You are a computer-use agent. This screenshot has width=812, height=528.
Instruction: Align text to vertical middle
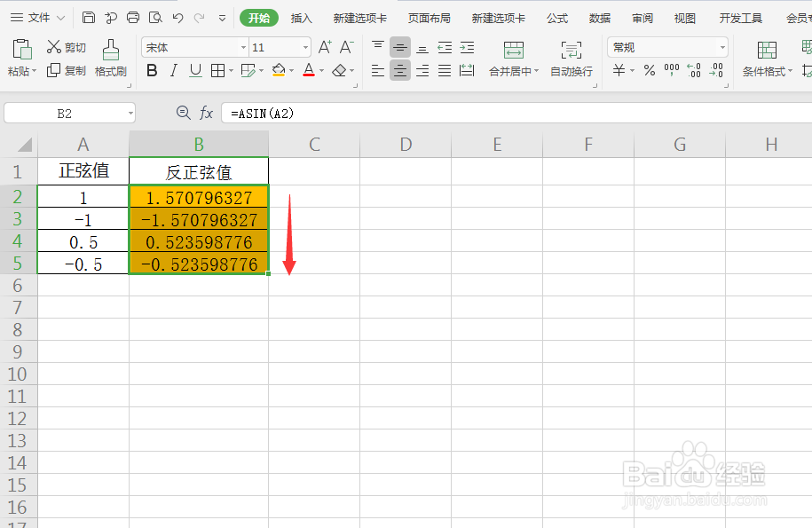click(x=399, y=47)
